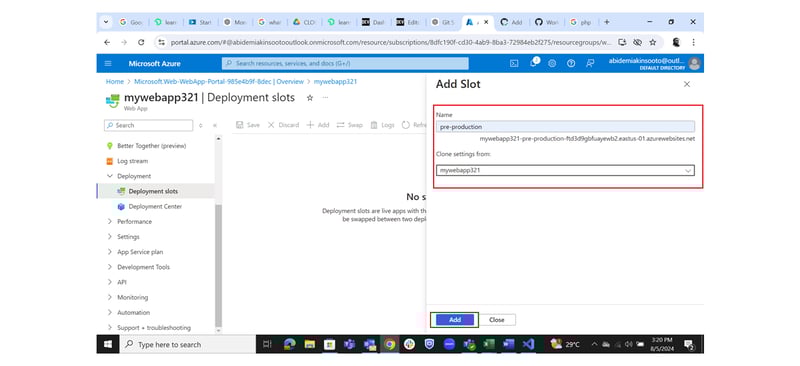The height and width of the screenshot is (366, 800).
Task: Bookmark the page with star icon
Action: click(x=653, y=42)
